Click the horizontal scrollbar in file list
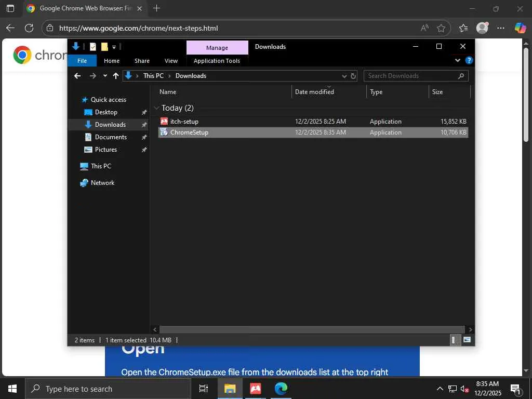The height and width of the screenshot is (399, 532). pyautogui.click(x=312, y=329)
